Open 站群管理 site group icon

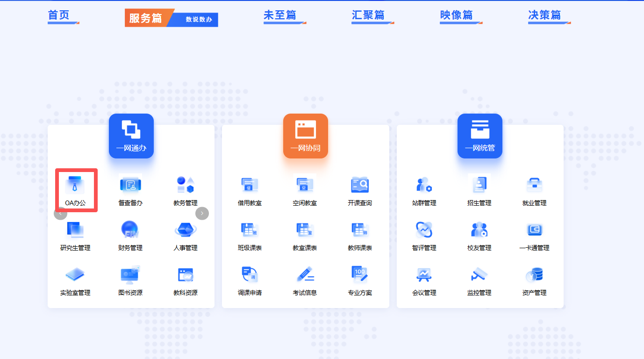tap(424, 186)
